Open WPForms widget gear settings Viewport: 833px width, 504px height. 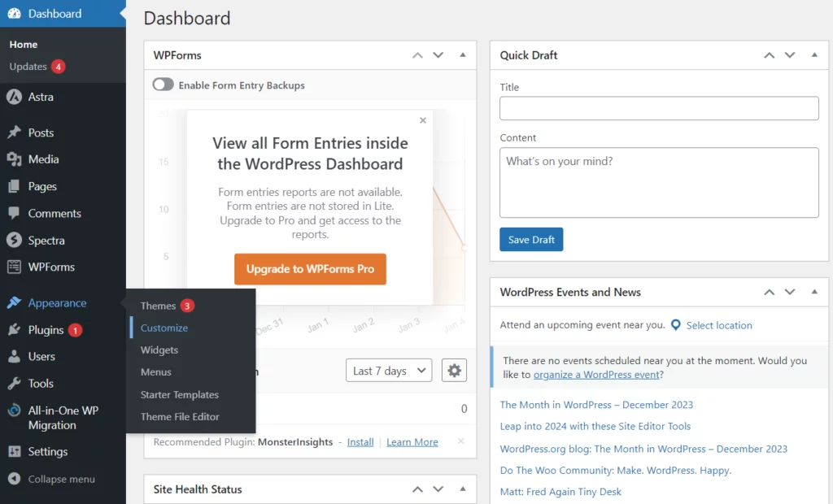click(454, 370)
